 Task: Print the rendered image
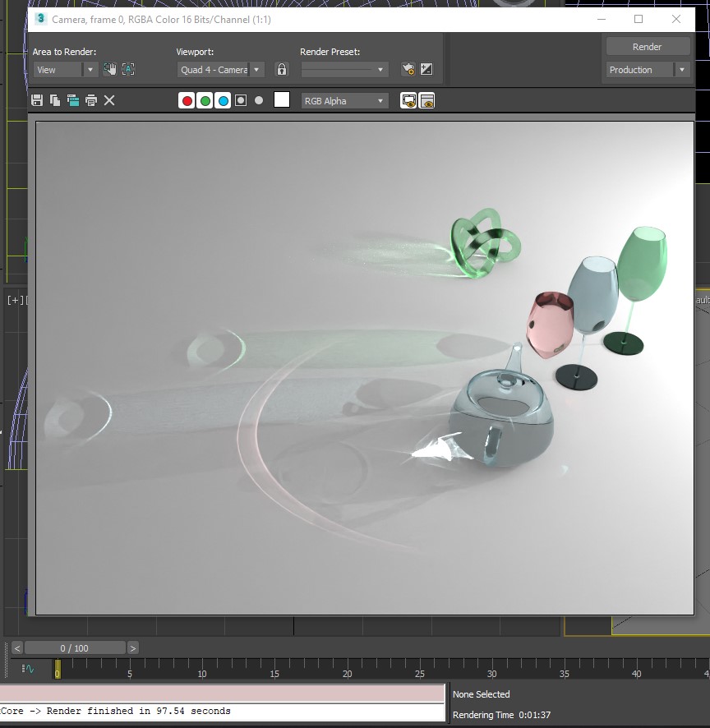click(91, 100)
